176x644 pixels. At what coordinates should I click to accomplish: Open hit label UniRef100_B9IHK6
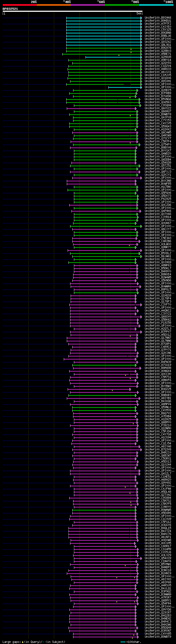(158, 18)
